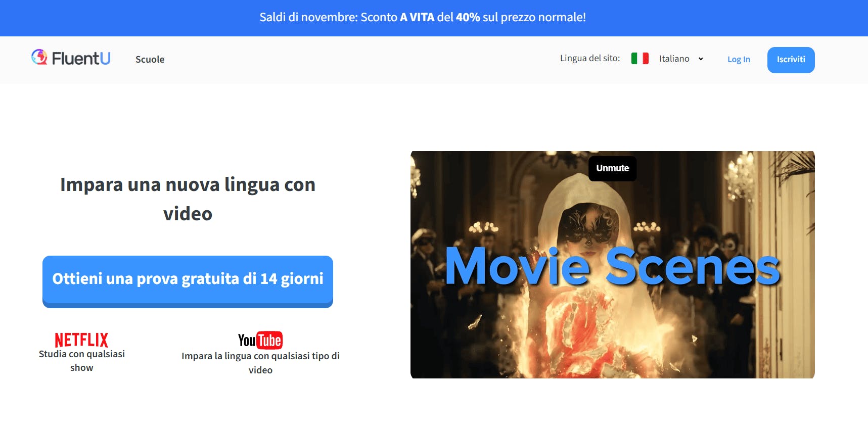The image size is (868, 433).
Task: Click the 'Impara una nuova lingua con video' heading
Action: click(188, 199)
